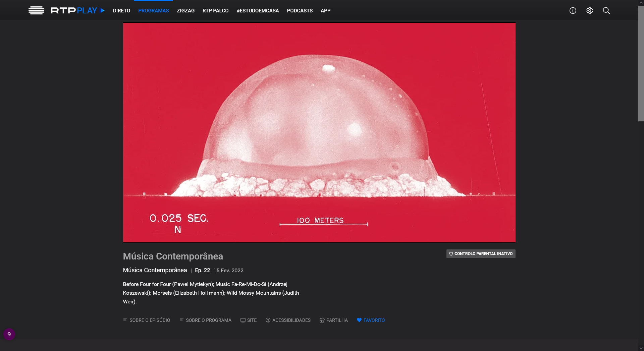This screenshot has height=351, width=644.
Task: Open the Partilha share options
Action: pos(334,320)
